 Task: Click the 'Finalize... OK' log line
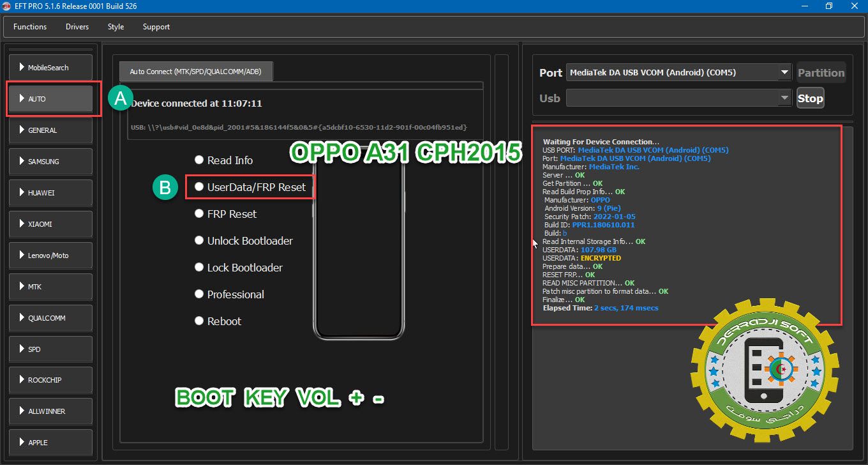564,300
